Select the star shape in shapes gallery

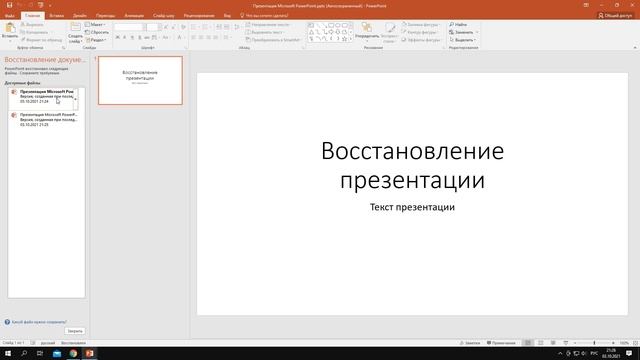[x=344, y=39]
